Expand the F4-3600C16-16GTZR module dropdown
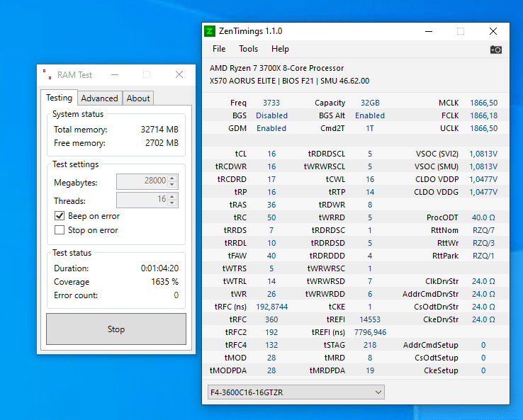This screenshot has width=523, height=420. [296, 392]
